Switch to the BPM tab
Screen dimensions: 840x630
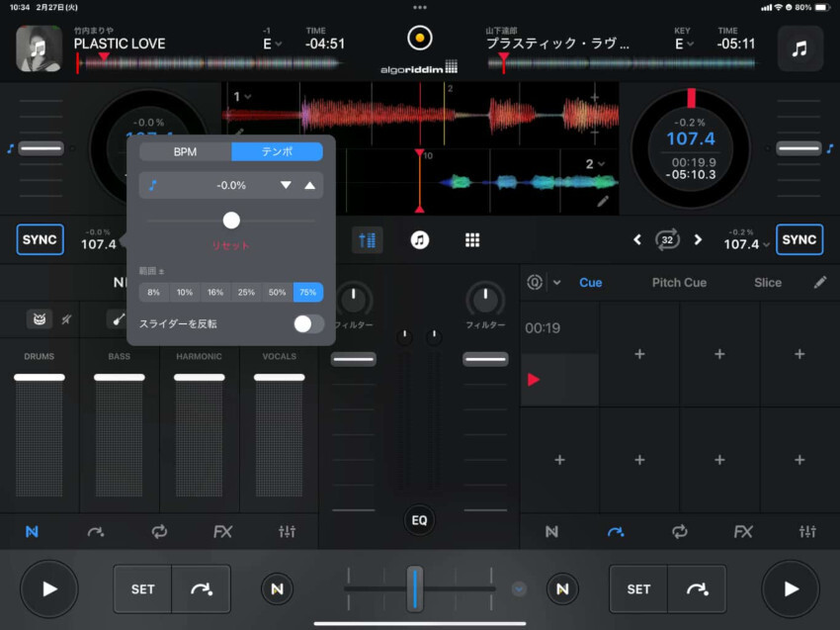point(185,151)
